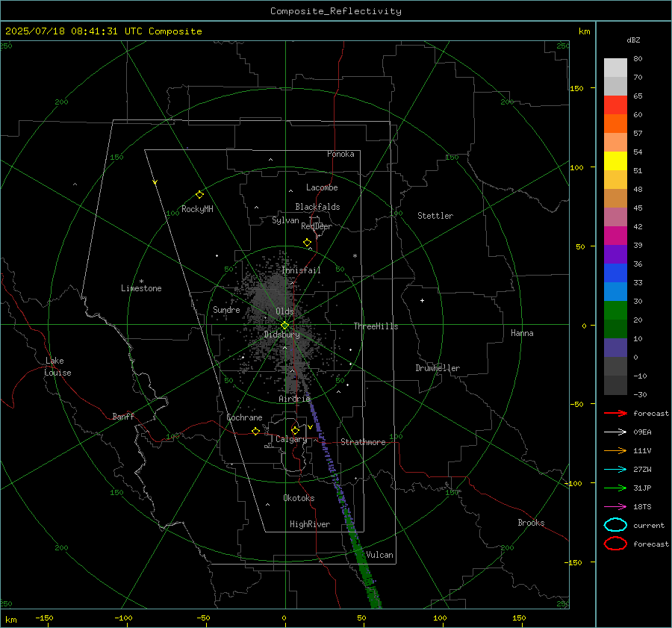Click the 18TS legend label
This screenshot has width=672, height=628.
pyautogui.click(x=642, y=507)
